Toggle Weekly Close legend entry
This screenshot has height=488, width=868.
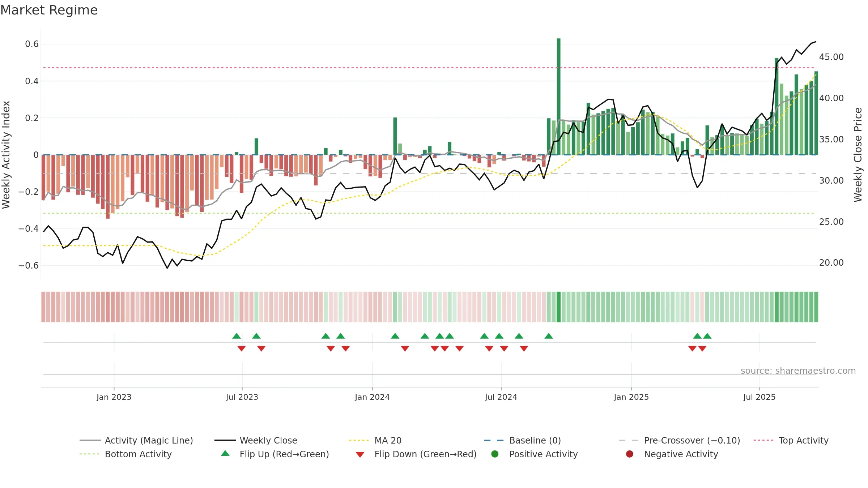(256, 440)
